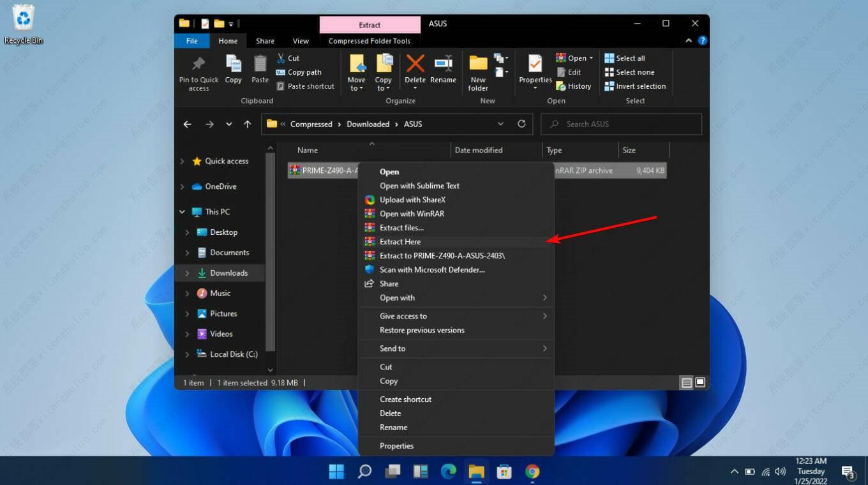
Task: Open the address bar history dropdown
Action: point(500,124)
